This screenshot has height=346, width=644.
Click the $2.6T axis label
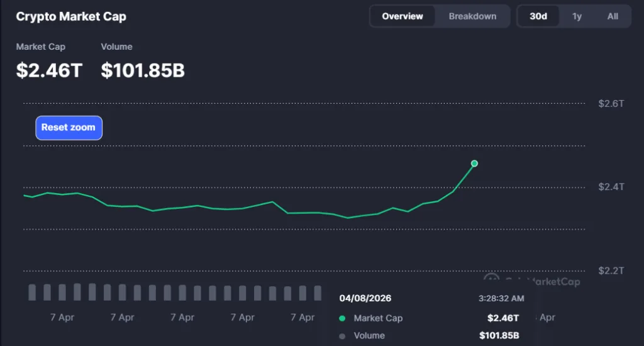coord(611,104)
